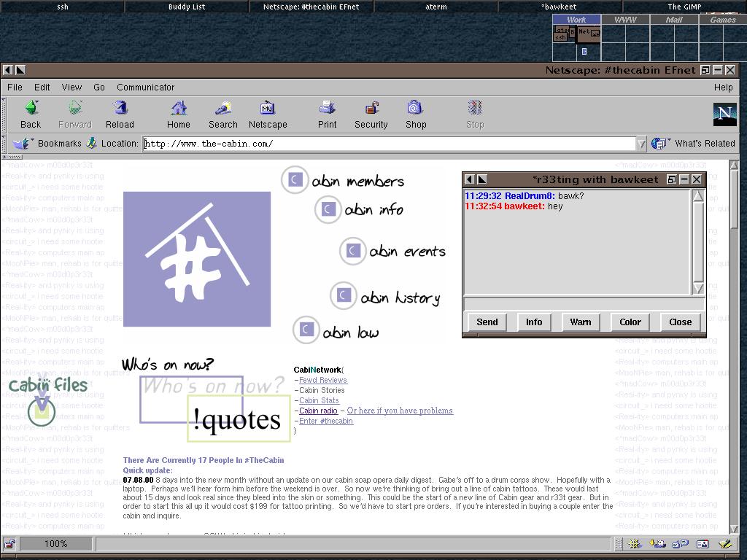Click the Cabin Files download icon
The image size is (747, 560).
[x=42, y=411]
